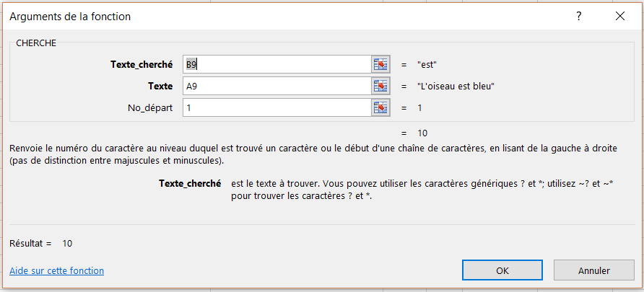644x292 pixels.
Task: Click the Texte argument label
Action: (160, 86)
